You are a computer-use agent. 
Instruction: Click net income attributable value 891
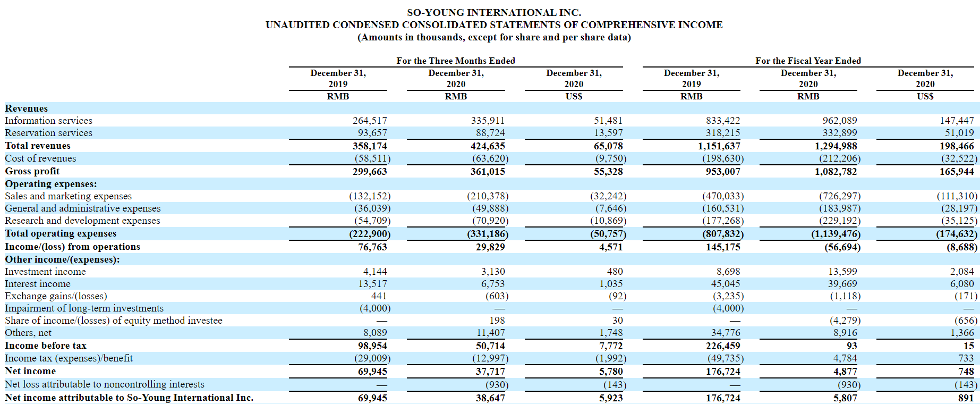[966, 398]
